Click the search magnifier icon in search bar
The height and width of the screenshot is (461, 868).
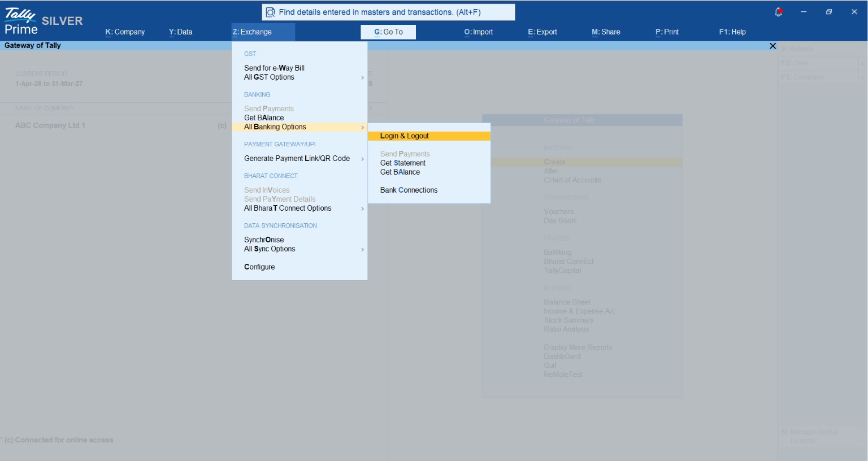[271, 12]
